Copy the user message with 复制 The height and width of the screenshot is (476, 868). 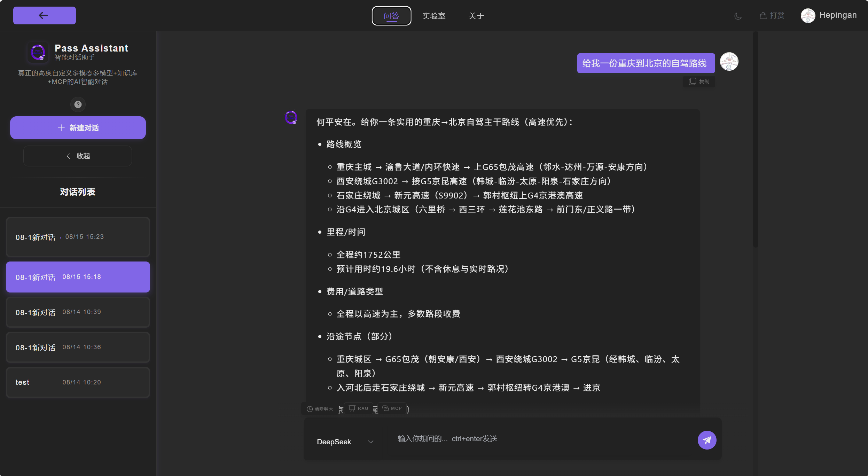pyautogui.click(x=699, y=81)
